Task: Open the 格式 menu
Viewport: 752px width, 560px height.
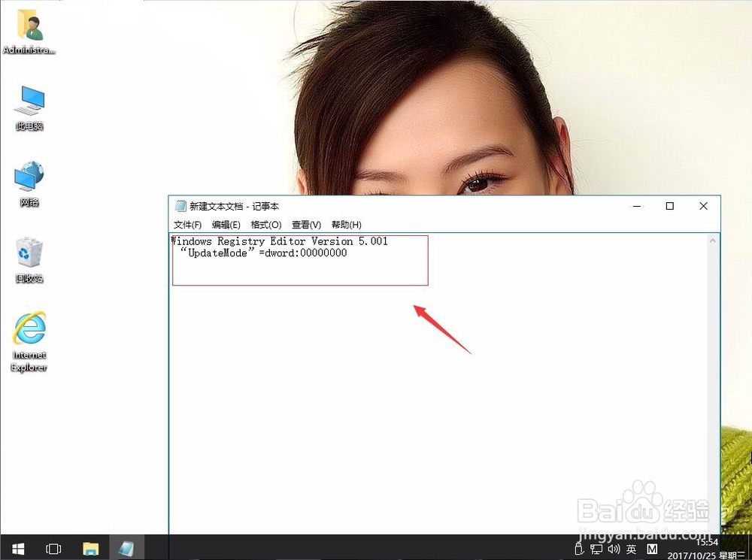Action: (x=265, y=224)
